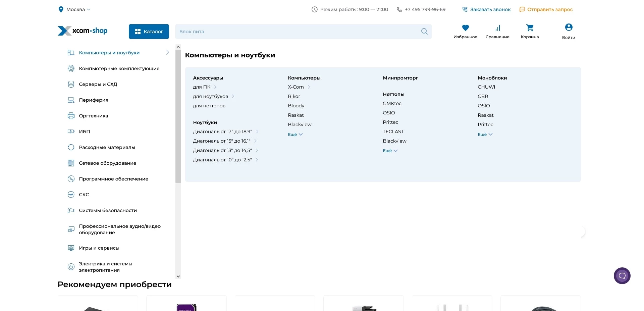Click the xcom-shop logo
Viewport: 644px width, 311px height.
[83, 31]
